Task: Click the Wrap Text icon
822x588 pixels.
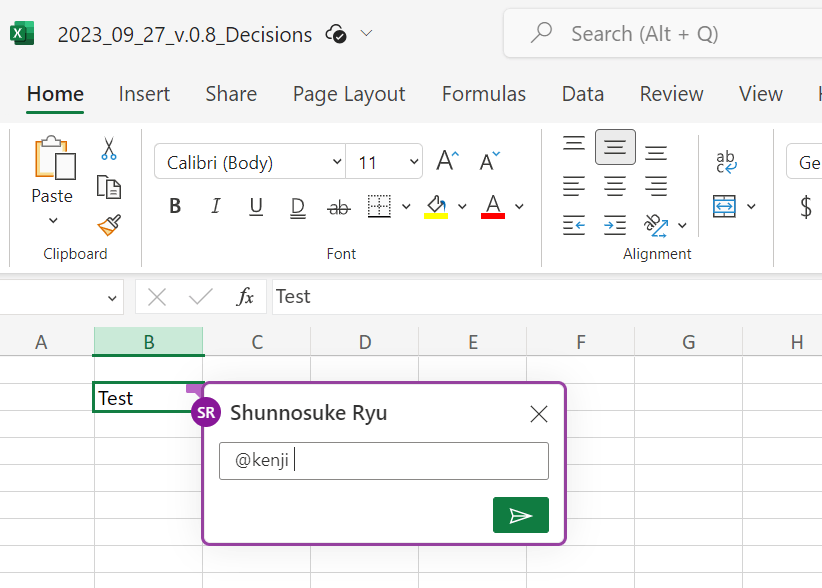Action: pos(726,162)
